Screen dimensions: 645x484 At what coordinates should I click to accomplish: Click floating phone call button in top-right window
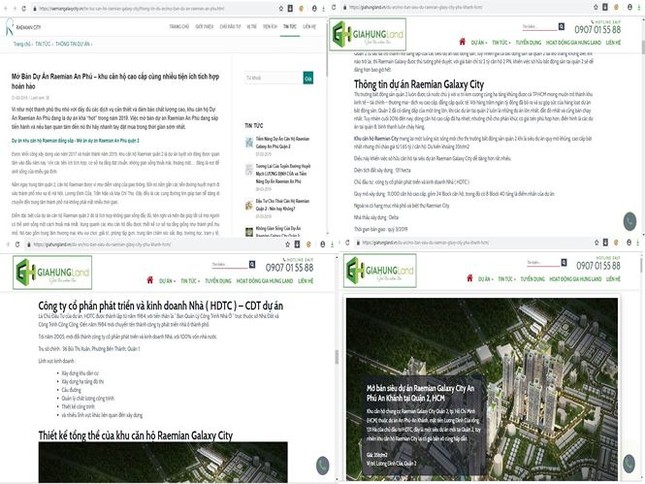point(629,221)
